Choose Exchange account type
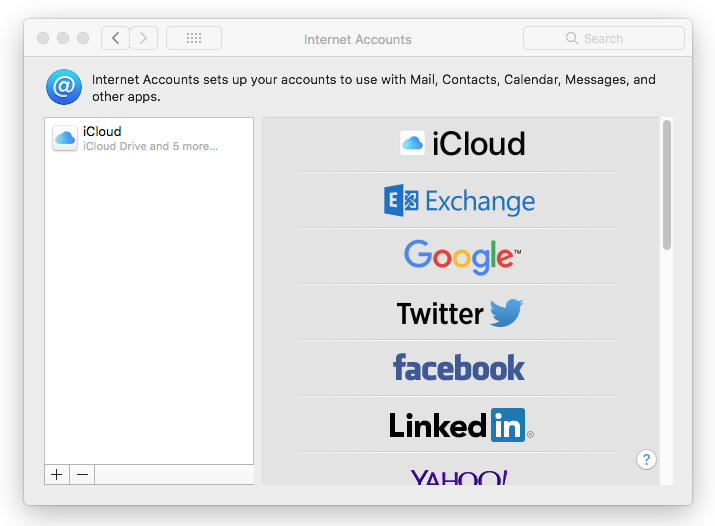Screen dimensions: 715x526 coord(461,201)
